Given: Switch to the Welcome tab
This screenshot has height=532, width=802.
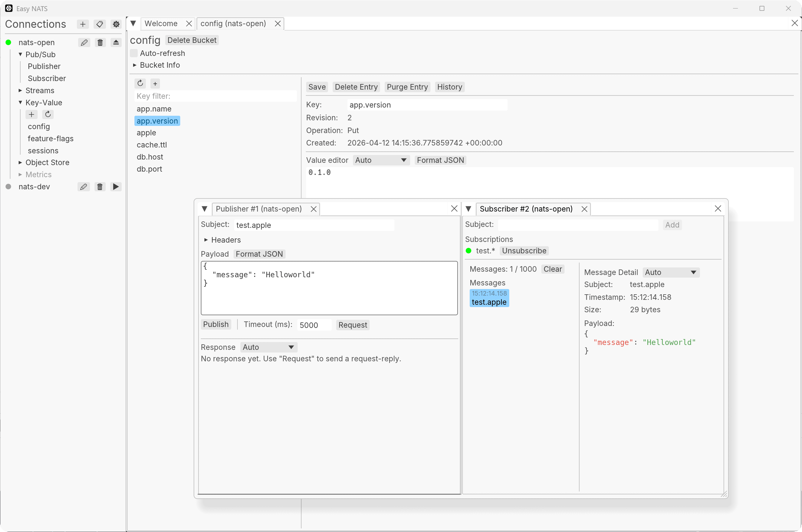Looking at the screenshot, I should (x=161, y=24).
